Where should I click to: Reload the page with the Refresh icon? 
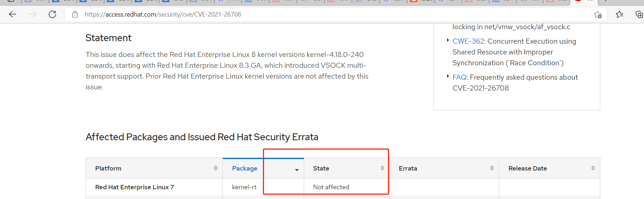pyautogui.click(x=52, y=14)
